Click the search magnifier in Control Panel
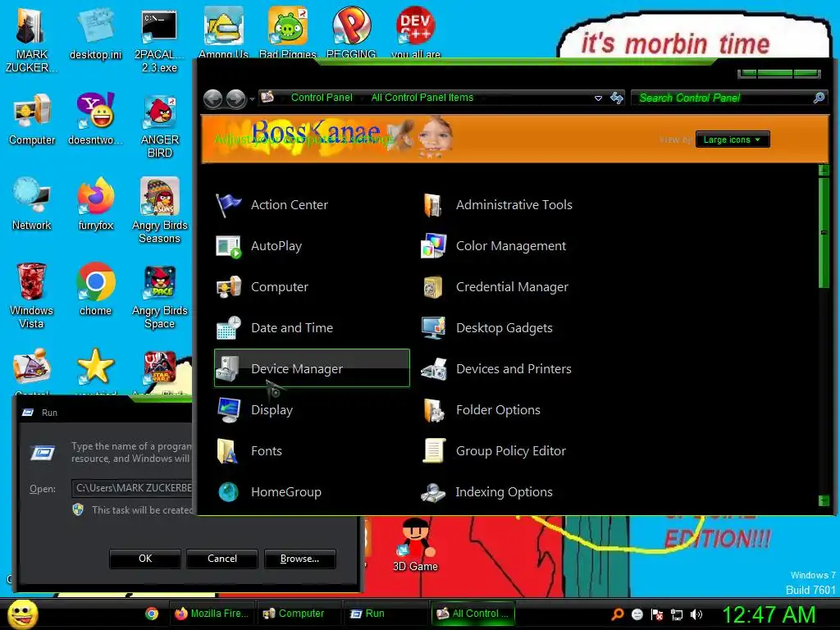This screenshot has width=840, height=630. point(819,98)
